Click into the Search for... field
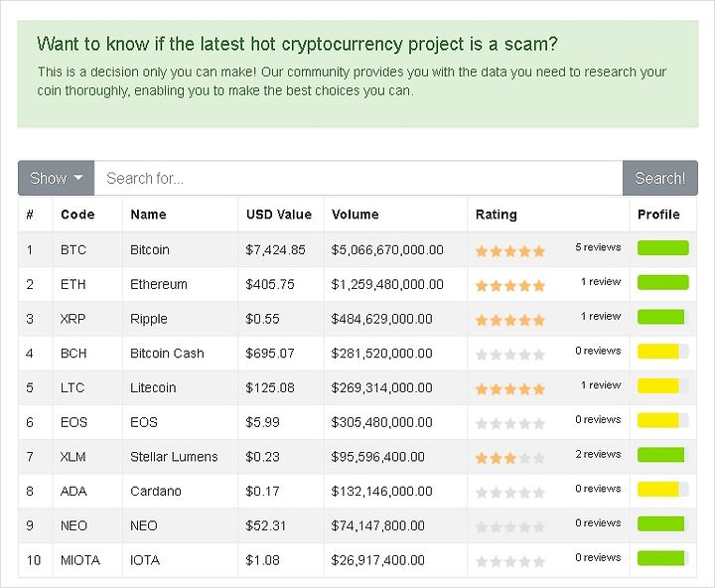The image size is (715, 588). (x=357, y=178)
